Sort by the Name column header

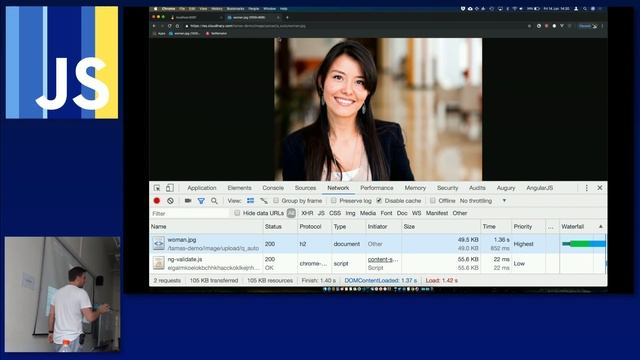(206, 227)
